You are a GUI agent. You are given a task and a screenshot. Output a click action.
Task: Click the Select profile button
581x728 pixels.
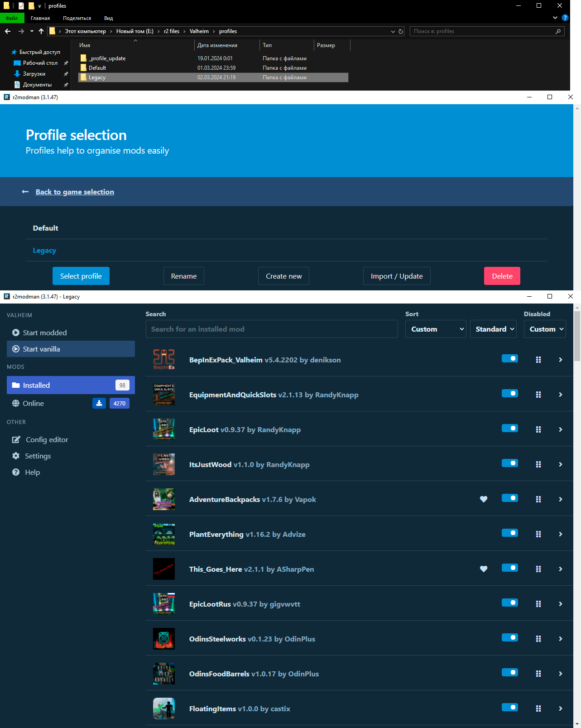click(81, 276)
